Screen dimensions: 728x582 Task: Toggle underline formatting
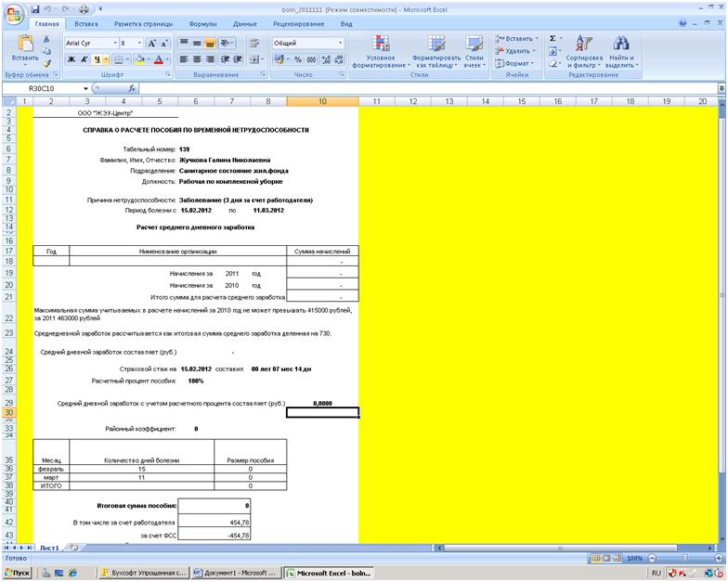[97, 58]
